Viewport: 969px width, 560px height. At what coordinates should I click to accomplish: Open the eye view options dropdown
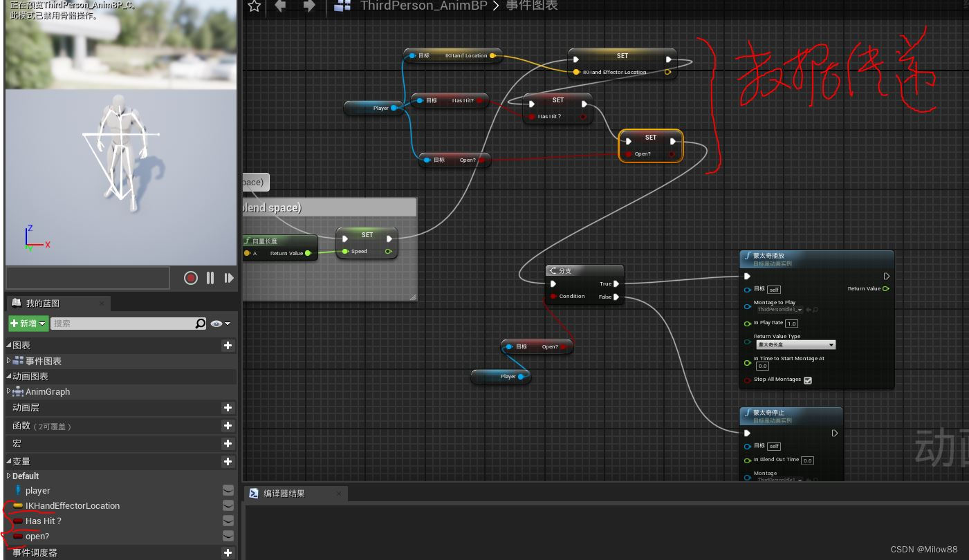coord(221,324)
